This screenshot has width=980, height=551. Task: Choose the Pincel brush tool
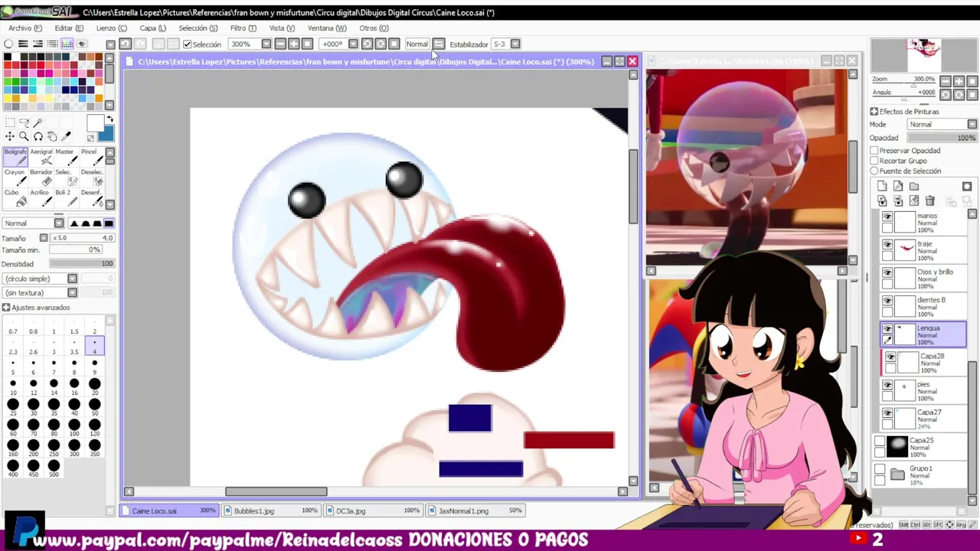click(90, 157)
